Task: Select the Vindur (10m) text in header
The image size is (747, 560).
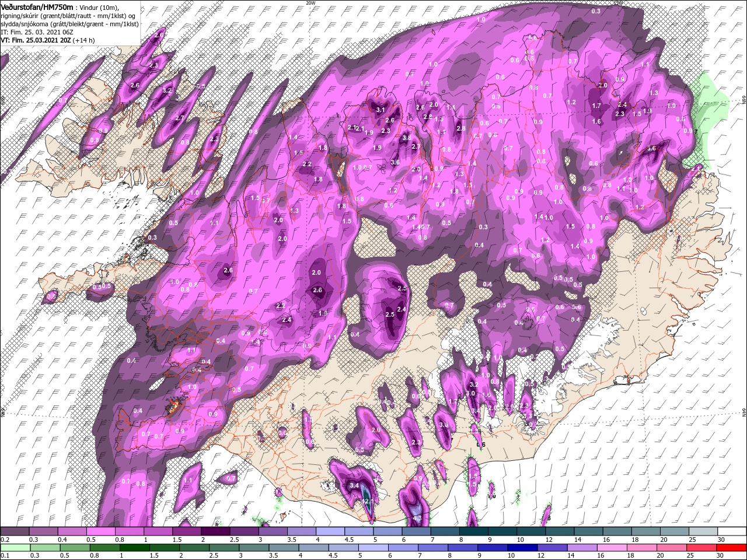Action: 98,7
